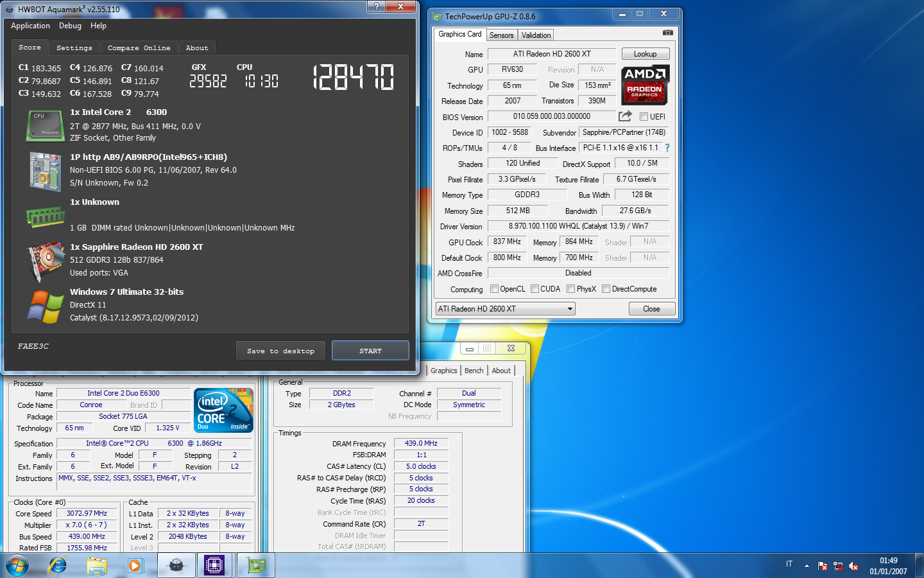Screen dimensions: 924x578
Task: Click the DRAM Frequency 439.0 MHz value
Action: (421, 443)
